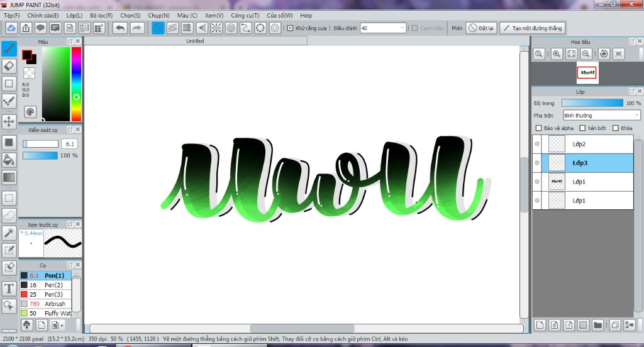Image resolution: width=644 pixels, height=347 pixels.
Task: Select the Pen(3) brush
Action: click(x=45, y=294)
